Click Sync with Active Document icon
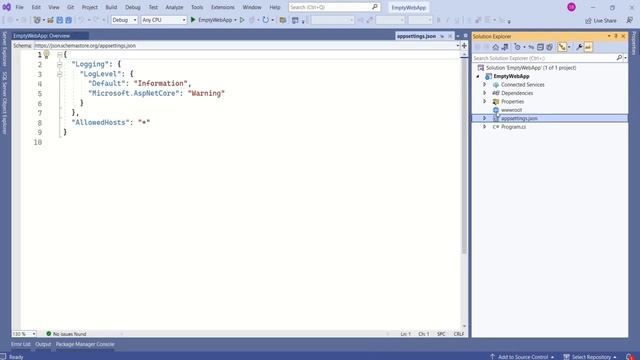Image resolution: width=640 pixels, height=360 pixels. pos(531,47)
